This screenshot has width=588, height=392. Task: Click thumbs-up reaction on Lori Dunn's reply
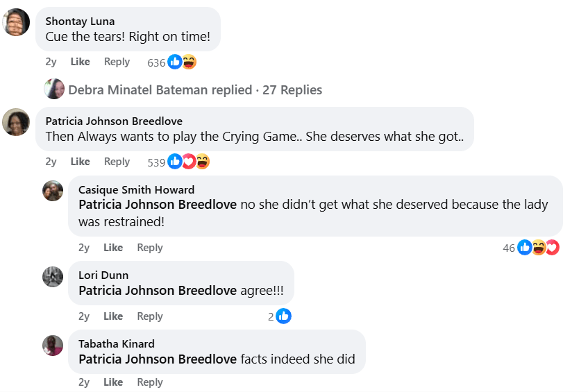coord(283,316)
